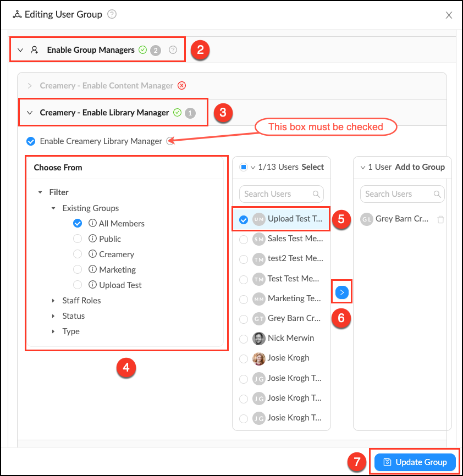The width and height of the screenshot is (463, 476).
Task: Toggle the select-all users checkbox
Action: click(243, 167)
